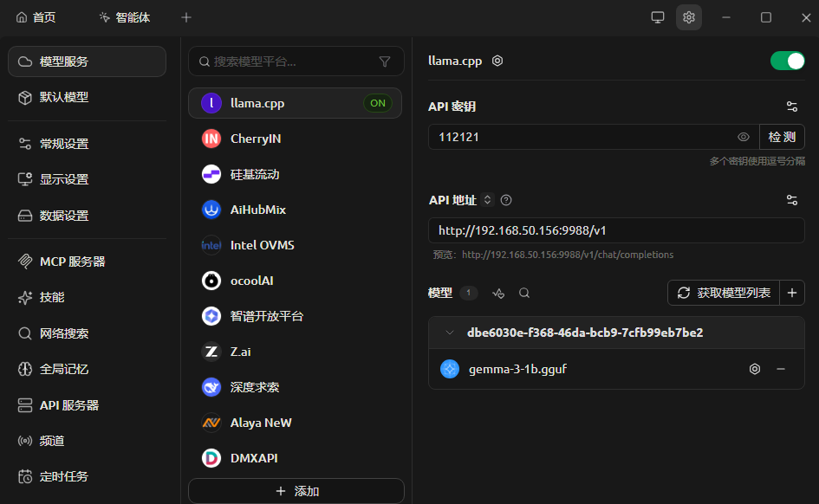Viewport: 819px width, 504px height.
Task: Go to 技能 section
Action: (x=88, y=297)
